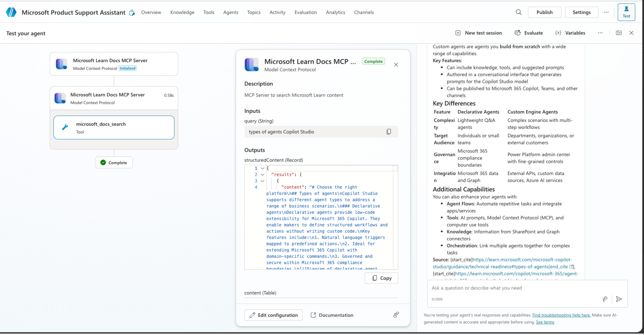Toggle the side panel layout icon
The height and width of the screenshot is (335, 644).
point(619,33)
